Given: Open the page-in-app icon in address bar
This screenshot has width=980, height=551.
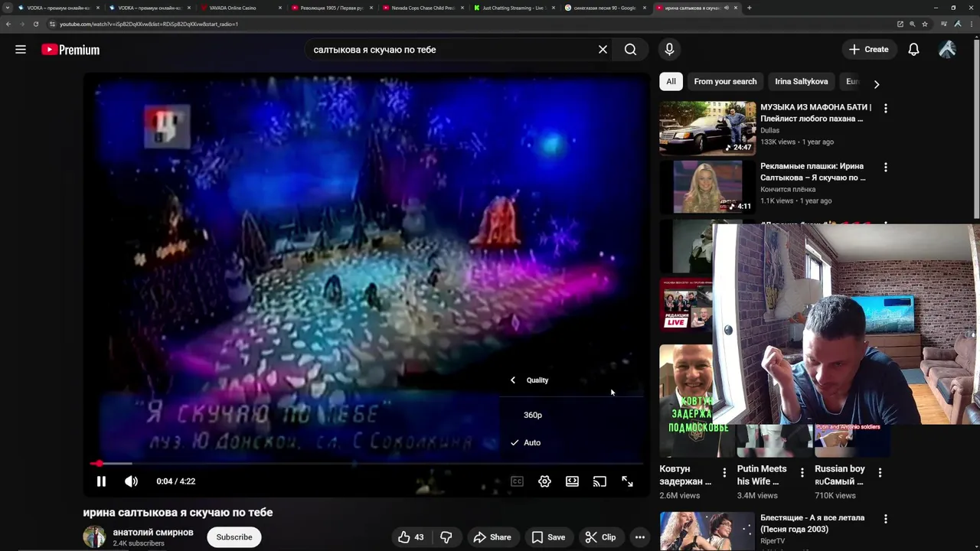Looking at the screenshot, I should tap(900, 24).
